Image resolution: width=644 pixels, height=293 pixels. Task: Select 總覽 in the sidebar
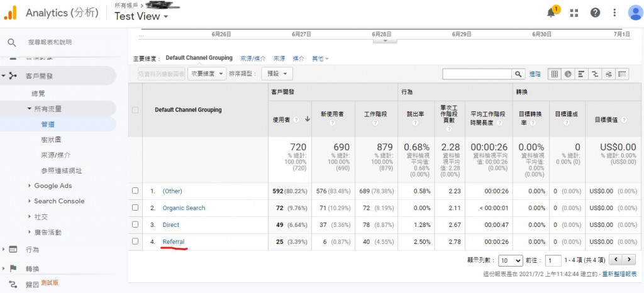click(38, 94)
